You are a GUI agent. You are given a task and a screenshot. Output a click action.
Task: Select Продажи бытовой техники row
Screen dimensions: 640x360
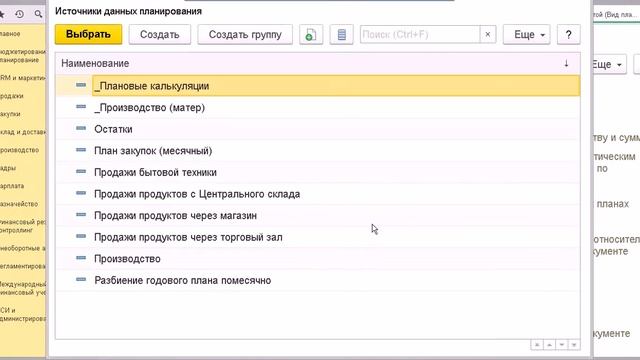318,172
